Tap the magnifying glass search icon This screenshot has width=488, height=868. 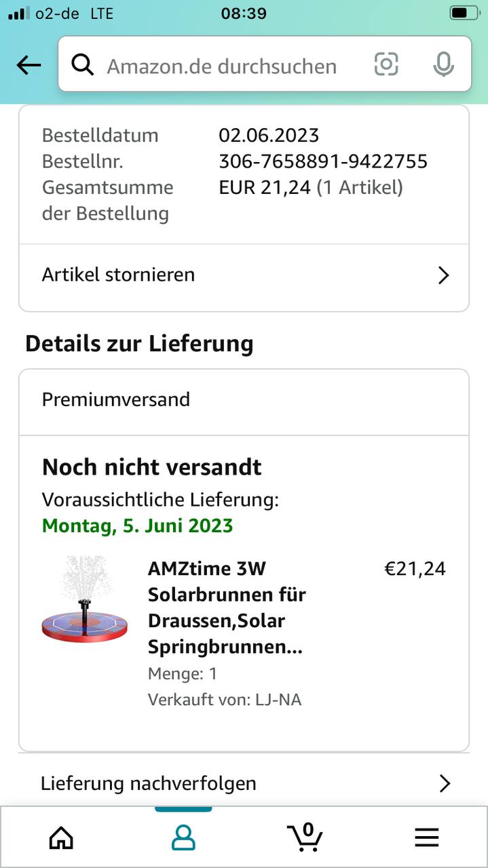coord(83,65)
